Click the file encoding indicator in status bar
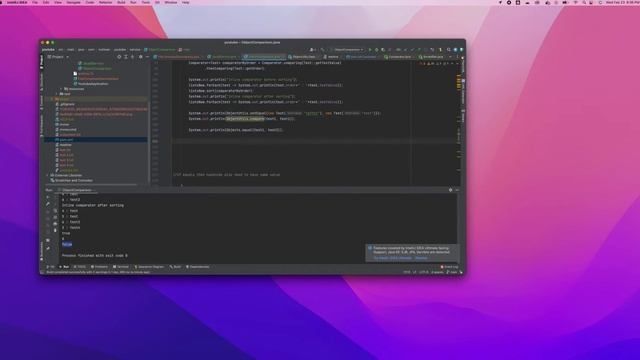Viewport: 640px width, 360px height. [424, 272]
